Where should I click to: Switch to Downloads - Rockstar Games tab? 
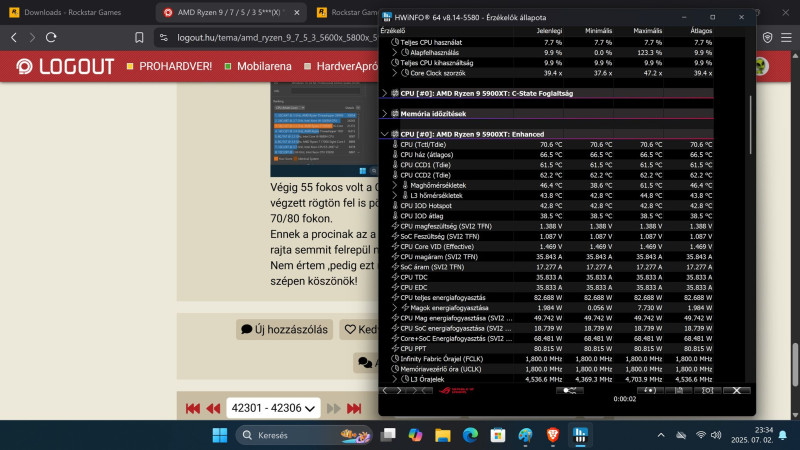coord(71,12)
